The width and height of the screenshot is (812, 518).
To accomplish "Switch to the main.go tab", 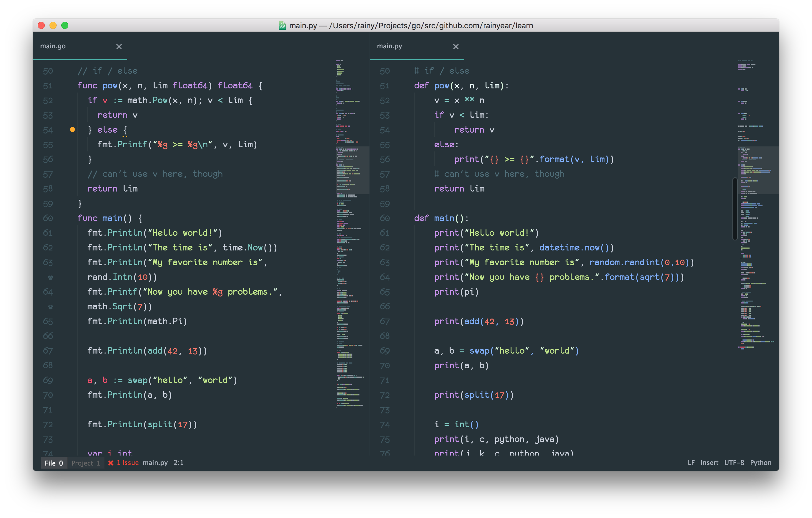I will (53, 46).
